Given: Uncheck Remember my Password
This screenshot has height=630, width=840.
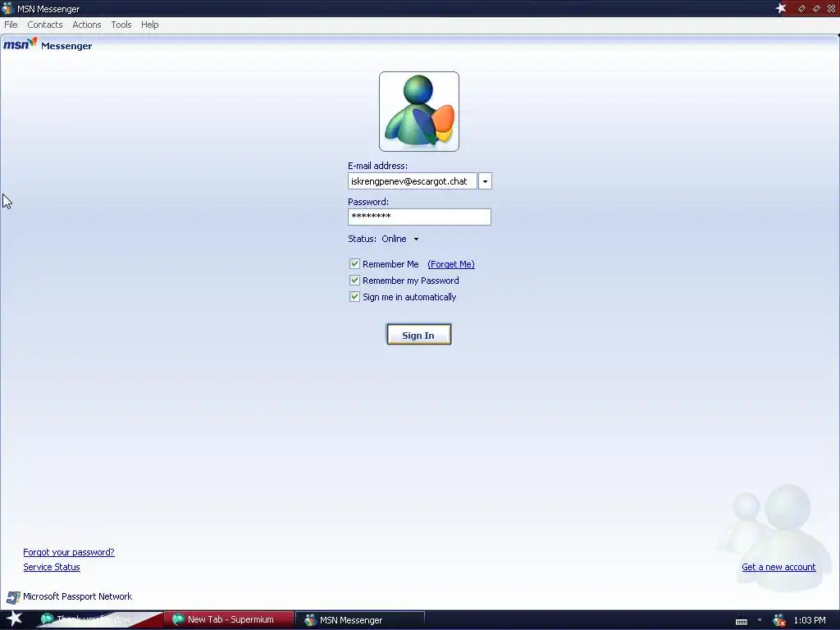Looking at the screenshot, I should point(354,281).
